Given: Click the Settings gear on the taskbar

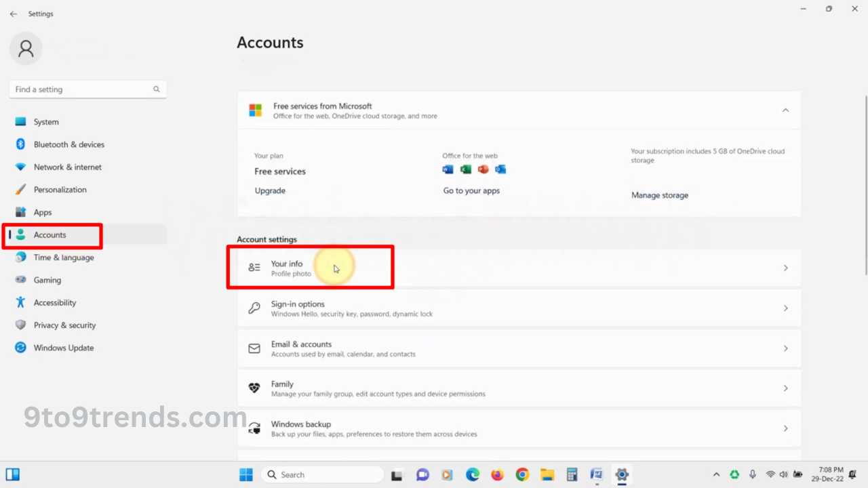Looking at the screenshot, I should (x=622, y=474).
